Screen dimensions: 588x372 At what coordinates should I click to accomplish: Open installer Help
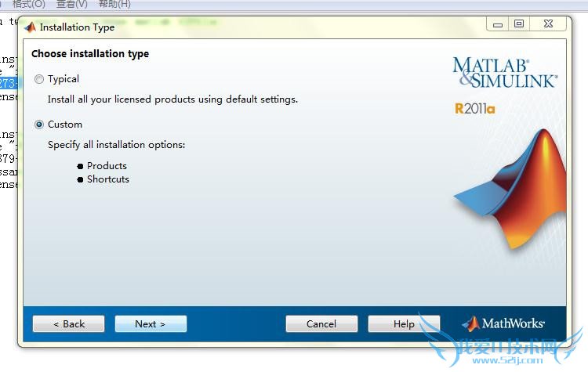(404, 323)
